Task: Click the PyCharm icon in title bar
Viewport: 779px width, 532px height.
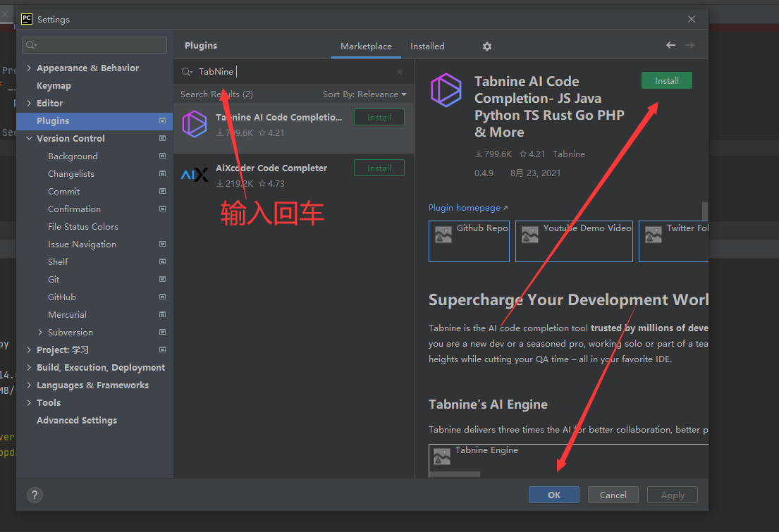Action: (x=26, y=19)
